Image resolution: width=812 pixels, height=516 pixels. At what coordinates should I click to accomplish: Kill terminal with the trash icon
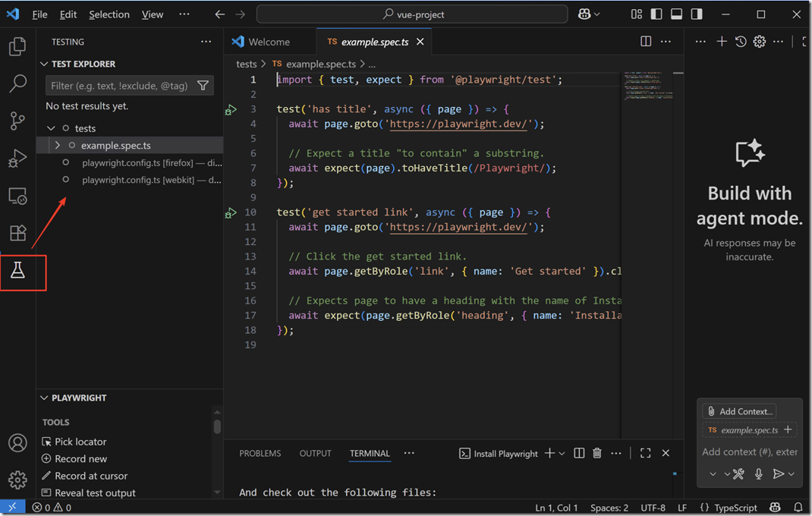(597, 453)
